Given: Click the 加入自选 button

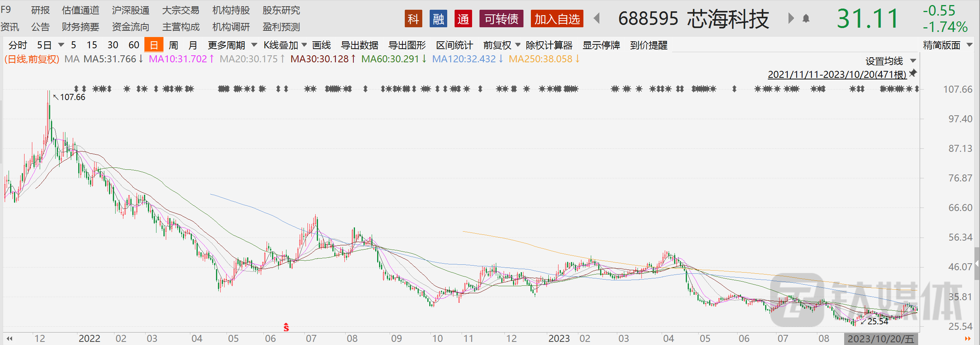Looking at the screenshot, I should pyautogui.click(x=557, y=19).
